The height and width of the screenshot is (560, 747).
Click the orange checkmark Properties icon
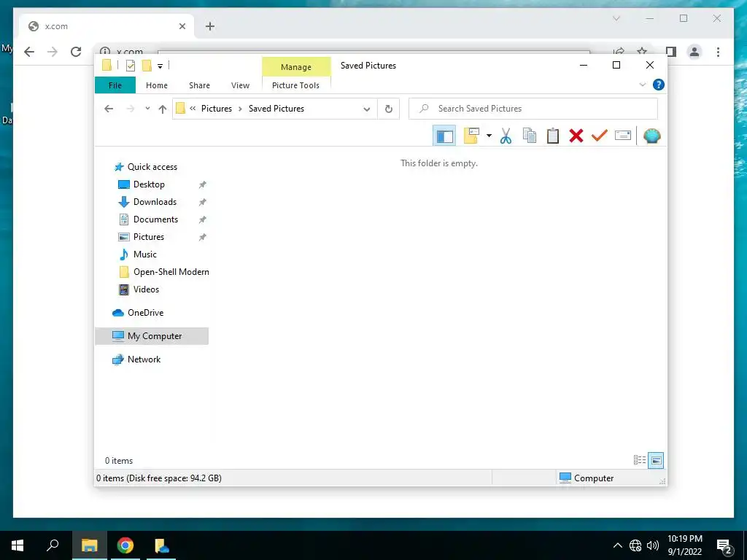tap(600, 136)
